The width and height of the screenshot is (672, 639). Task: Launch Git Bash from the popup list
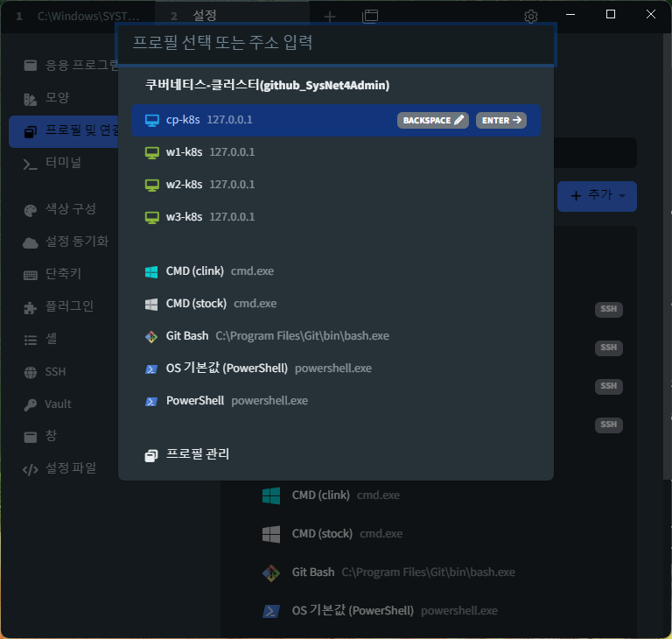(x=336, y=336)
